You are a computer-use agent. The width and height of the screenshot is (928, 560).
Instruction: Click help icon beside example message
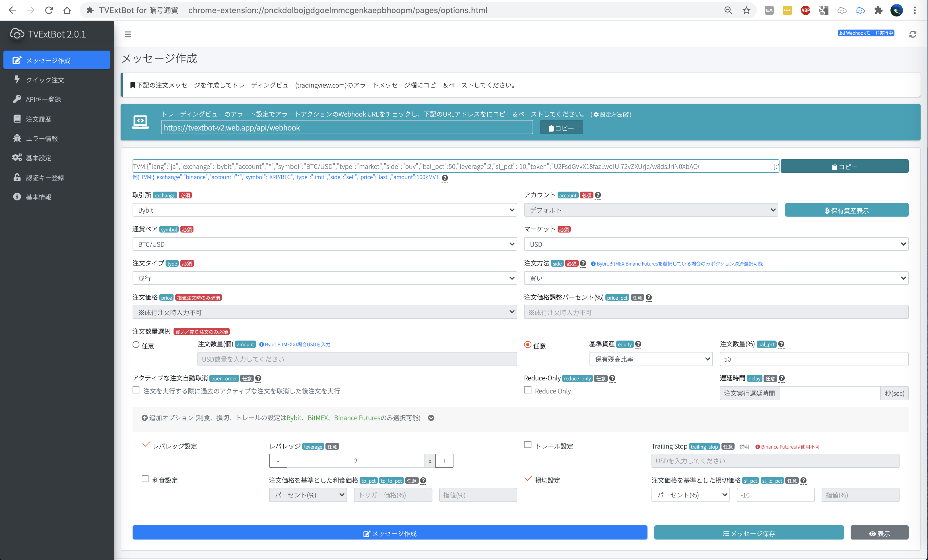click(x=445, y=178)
